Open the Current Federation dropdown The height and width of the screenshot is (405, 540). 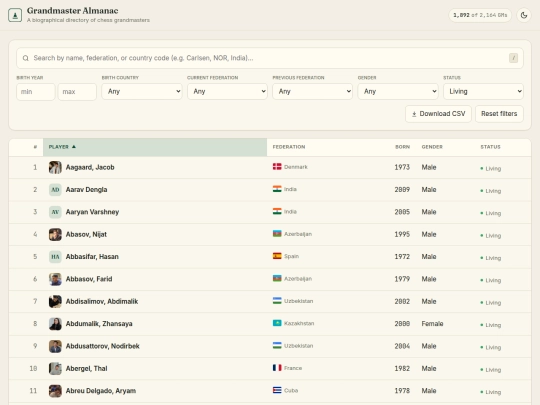(x=227, y=92)
